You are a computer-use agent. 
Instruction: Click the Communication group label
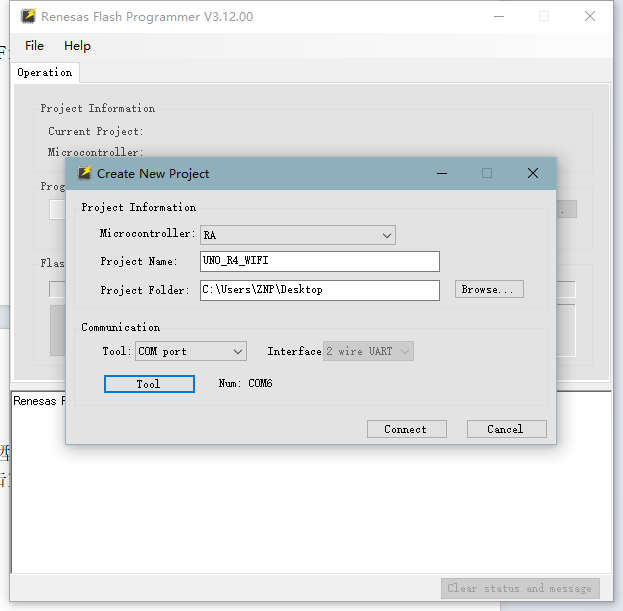click(x=121, y=327)
